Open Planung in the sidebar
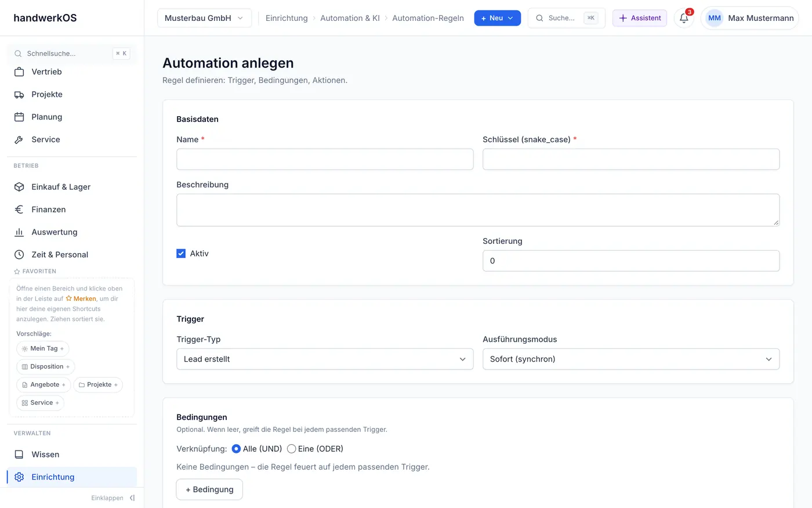812x508 pixels. tap(72, 117)
